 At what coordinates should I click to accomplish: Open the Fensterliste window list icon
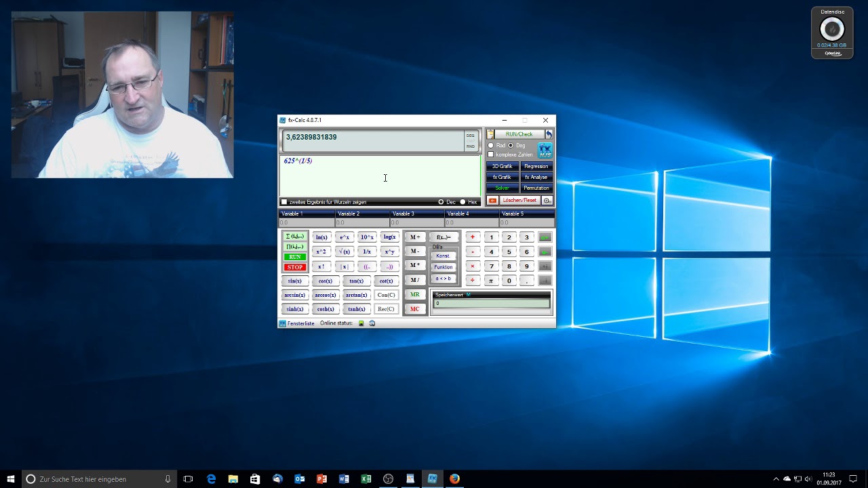(283, 323)
